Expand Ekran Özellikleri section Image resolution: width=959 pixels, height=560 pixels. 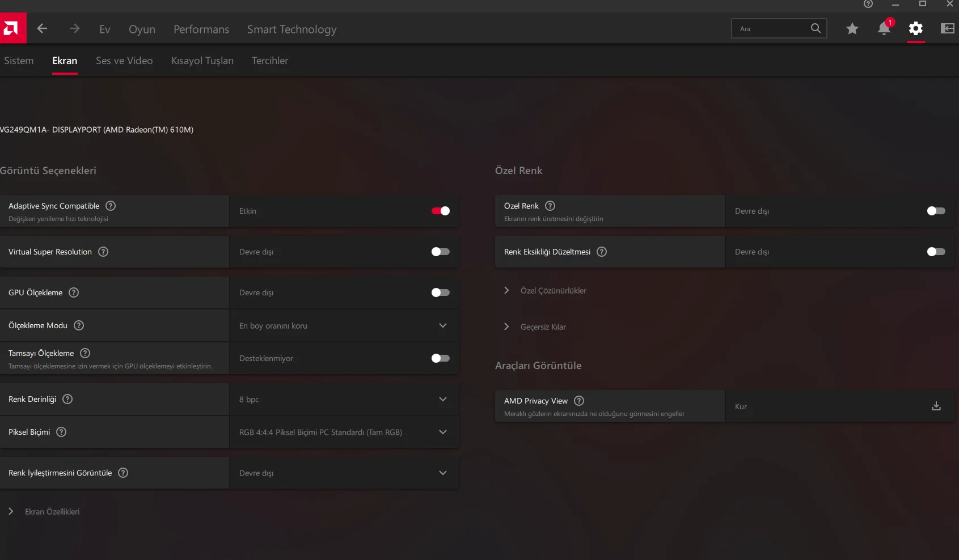point(44,511)
